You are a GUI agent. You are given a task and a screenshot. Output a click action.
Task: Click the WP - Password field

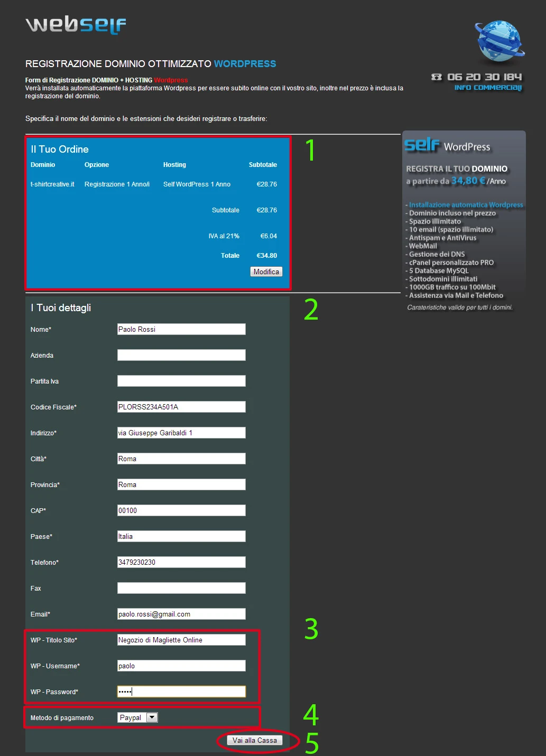click(181, 692)
